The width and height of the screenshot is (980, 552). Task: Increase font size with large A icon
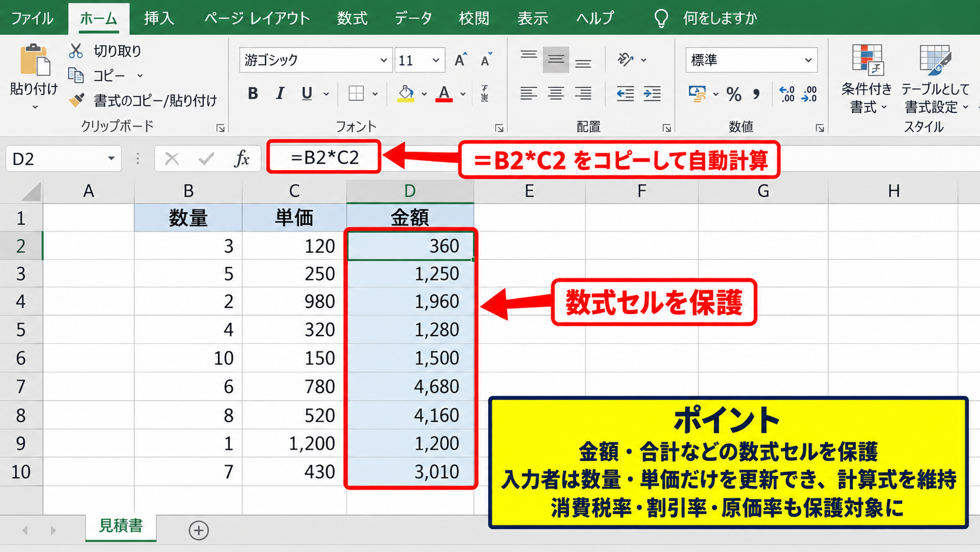pos(460,60)
